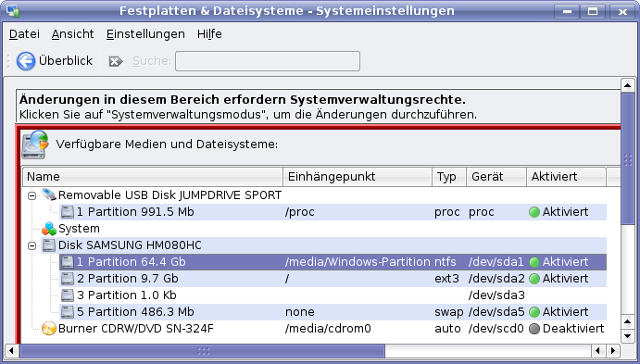Click the disk icon beside Verfügbare Medien heading
This screenshot has height=364, width=640.
[34, 144]
